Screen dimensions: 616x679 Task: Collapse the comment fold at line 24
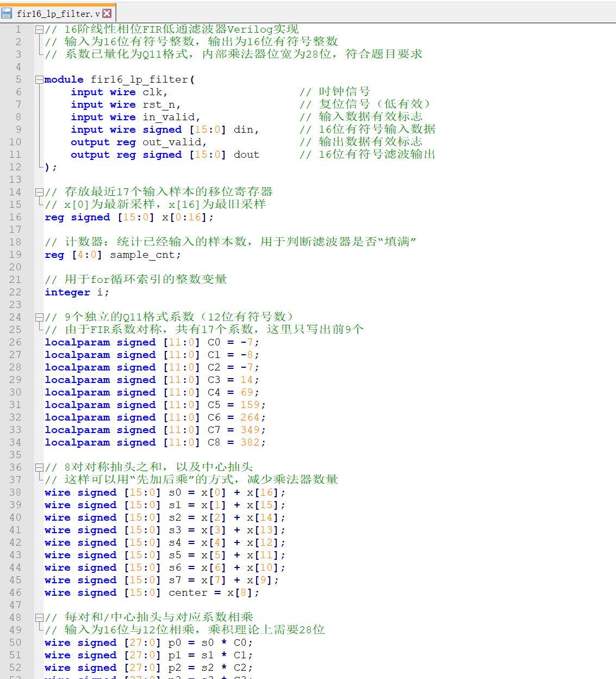(39, 317)
